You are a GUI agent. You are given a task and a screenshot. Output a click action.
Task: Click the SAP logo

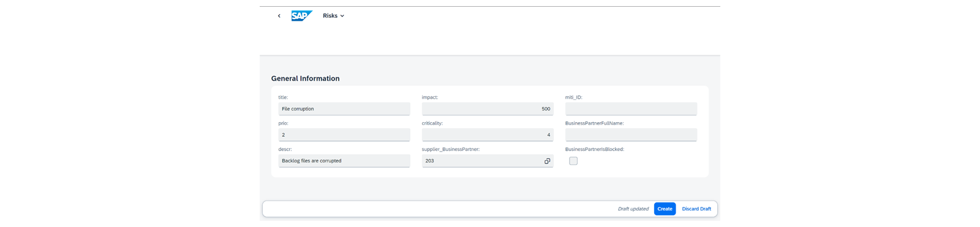pyautogui.click(x=301, y=16)
